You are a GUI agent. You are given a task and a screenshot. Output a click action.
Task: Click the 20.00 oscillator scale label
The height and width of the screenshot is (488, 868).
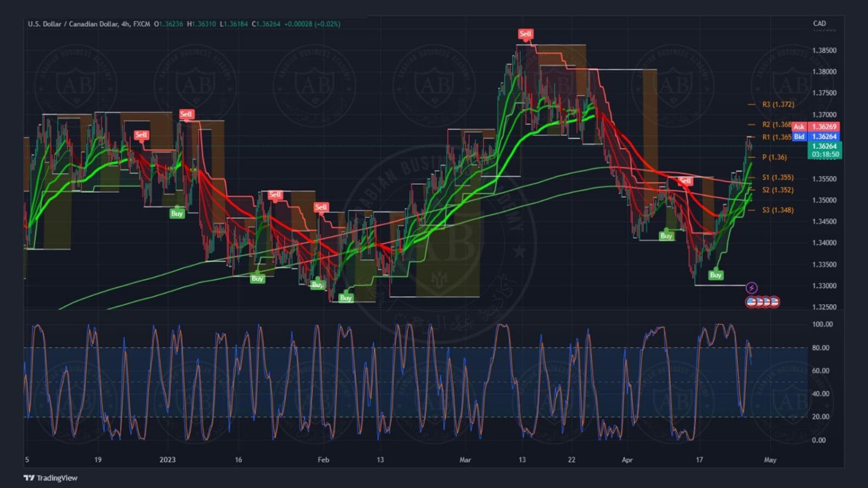point(821,417)
